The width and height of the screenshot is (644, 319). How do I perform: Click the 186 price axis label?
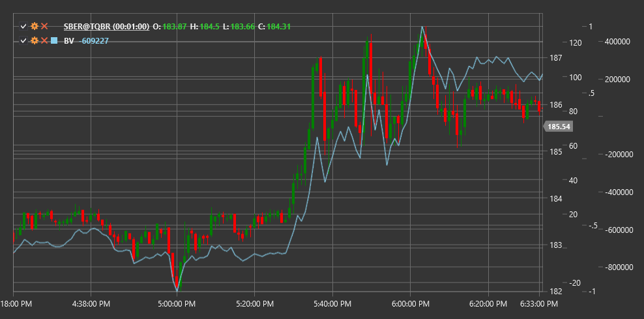point(556,105)
